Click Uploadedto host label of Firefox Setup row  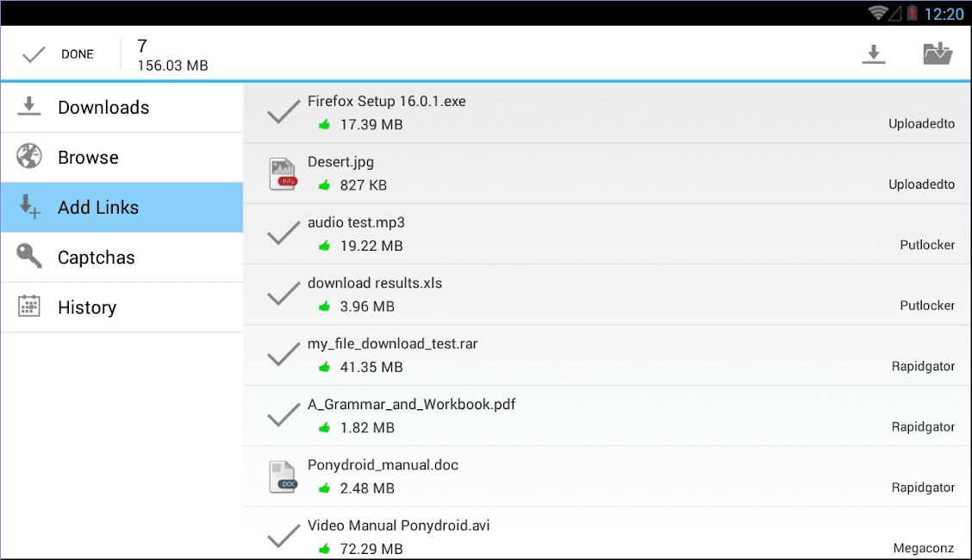click(921, 124)
